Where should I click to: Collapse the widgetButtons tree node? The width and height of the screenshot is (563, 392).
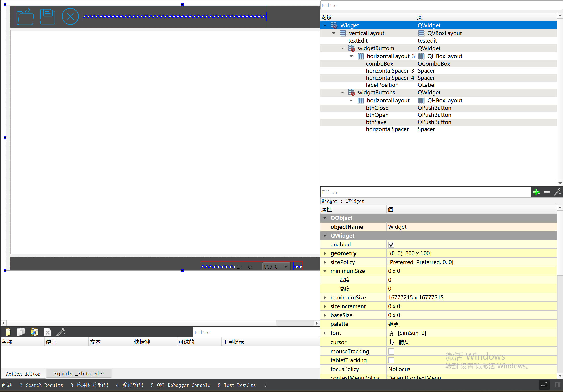pyautogui.click(x=342, y=93)
